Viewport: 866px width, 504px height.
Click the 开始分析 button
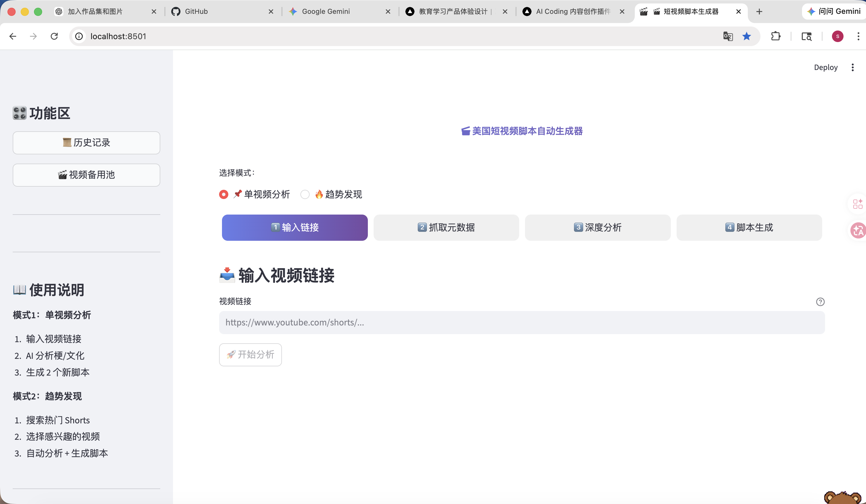click(250, 355)
